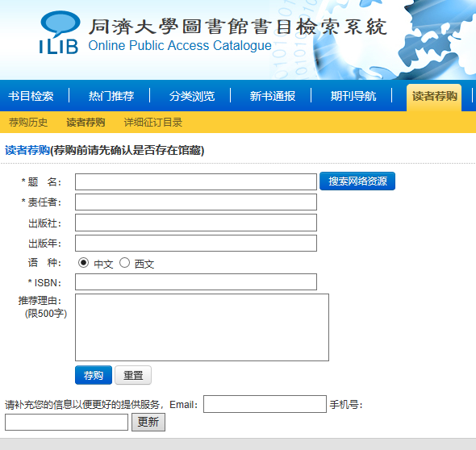The image size is (476, 450).
Task: Select the 读者荐购 main tab
Action: point(434,97)
